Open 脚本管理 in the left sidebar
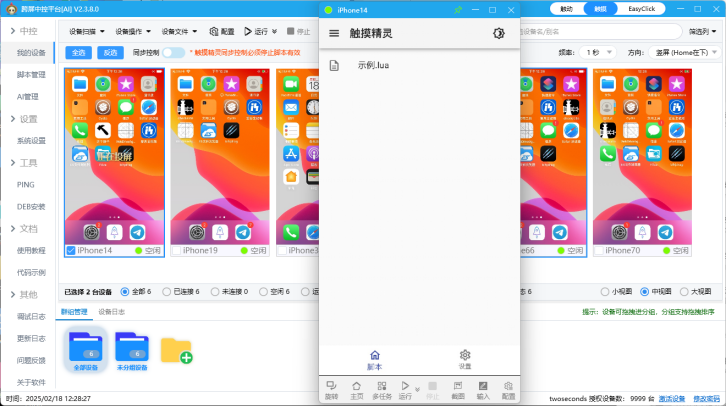Image resolution: width=726 pixels, height=406 pixels. tap(31, 74)
